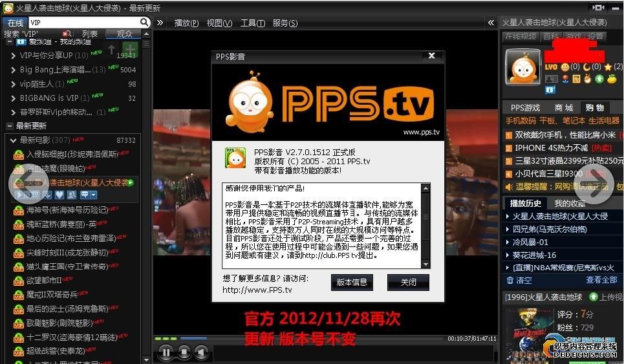Click the bunny icon in profile badge row

tap(587, 79)
